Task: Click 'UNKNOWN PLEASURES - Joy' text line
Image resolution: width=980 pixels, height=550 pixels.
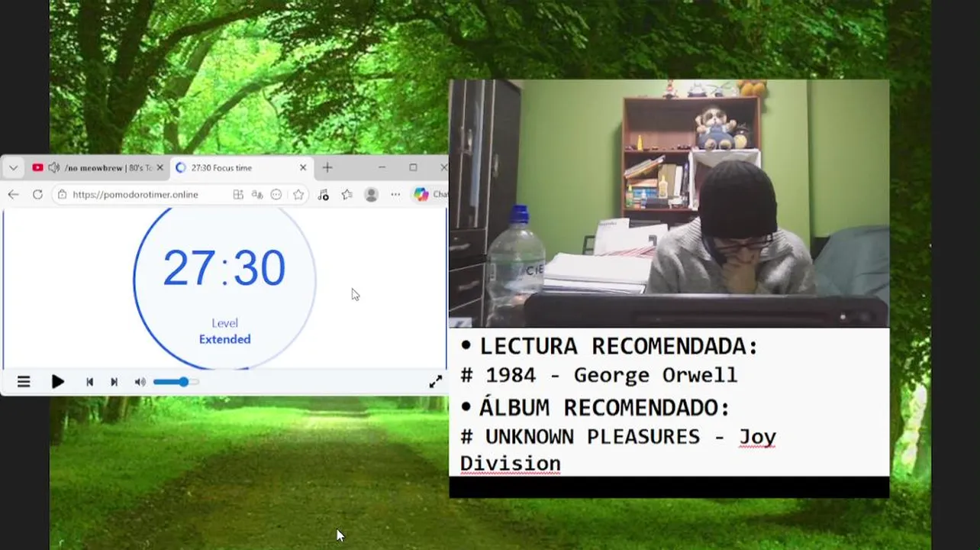Action: coord(630,437)
